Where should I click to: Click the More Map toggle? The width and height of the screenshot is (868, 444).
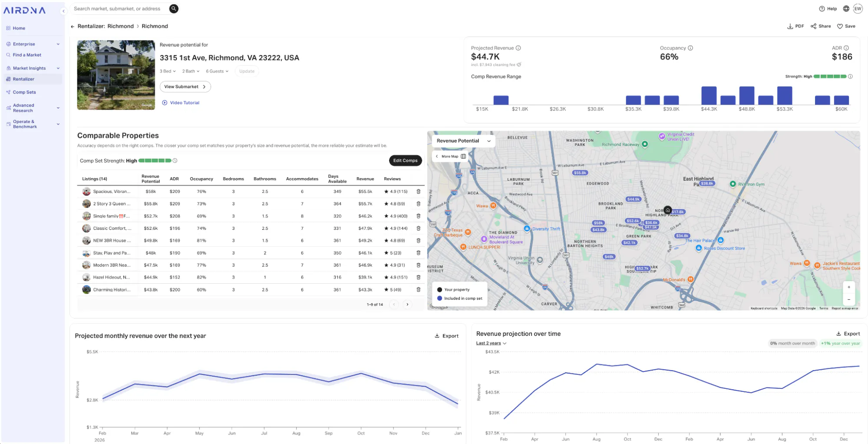451,156
